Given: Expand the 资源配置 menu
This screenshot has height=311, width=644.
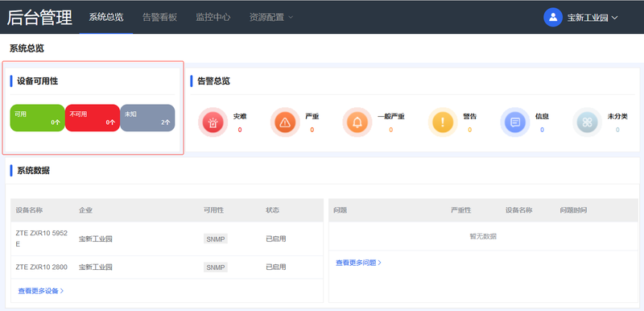Looking at the screenshot, I should point(271,17).
